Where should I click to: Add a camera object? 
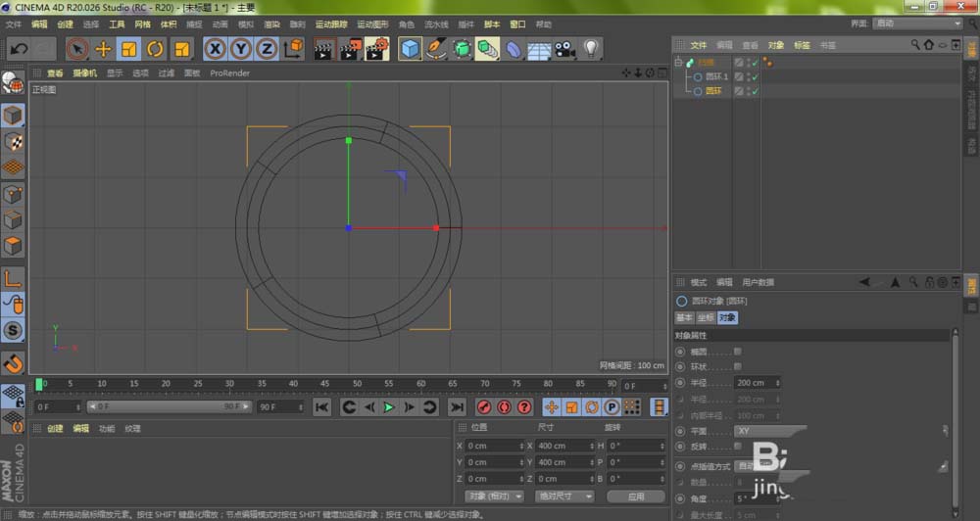[x=564, y=49]
